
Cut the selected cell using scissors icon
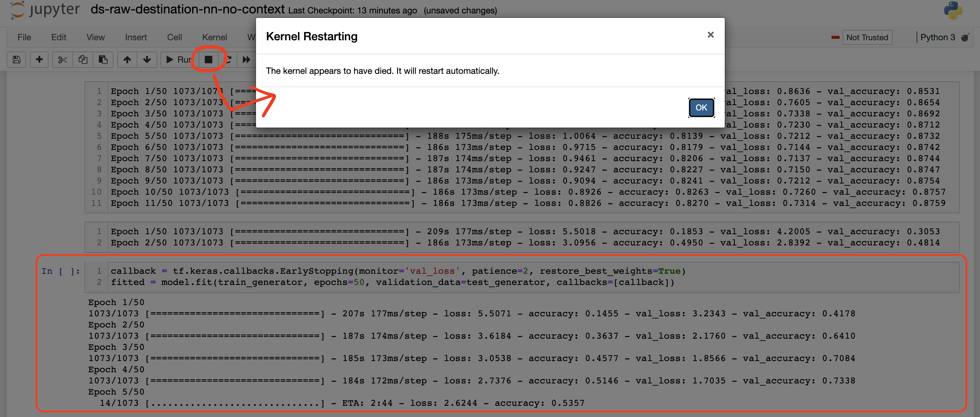coord(62,59)
